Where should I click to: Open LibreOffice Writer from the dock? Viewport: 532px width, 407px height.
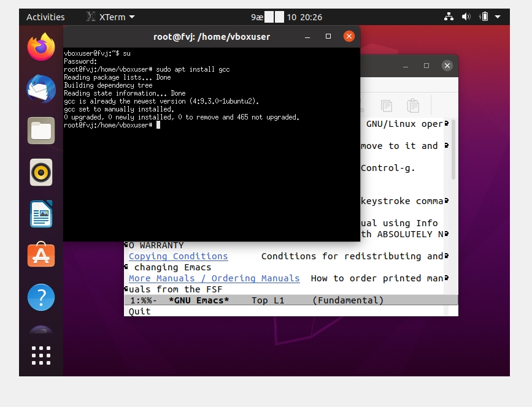[41, 214]
